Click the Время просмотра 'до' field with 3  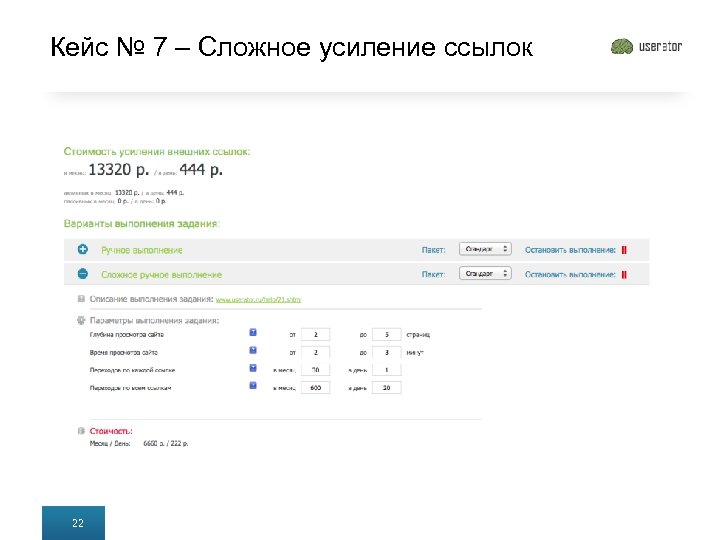coord(387,352)
